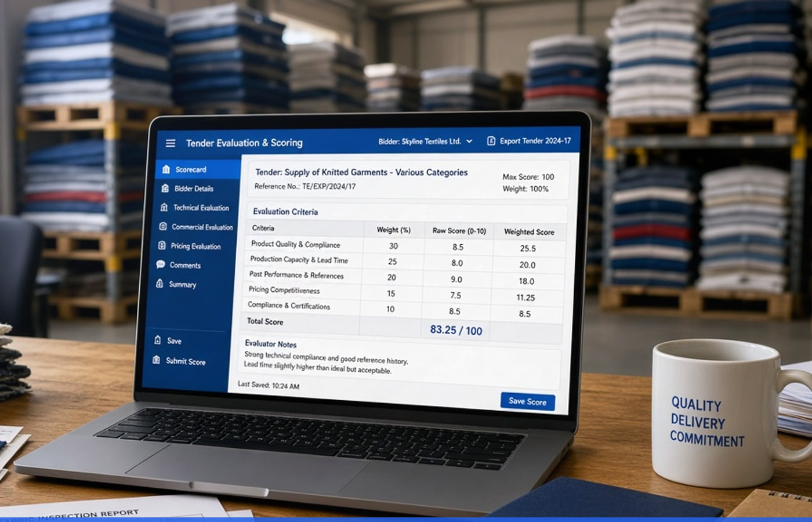Click the Weight (%) column header

point(394,230)
